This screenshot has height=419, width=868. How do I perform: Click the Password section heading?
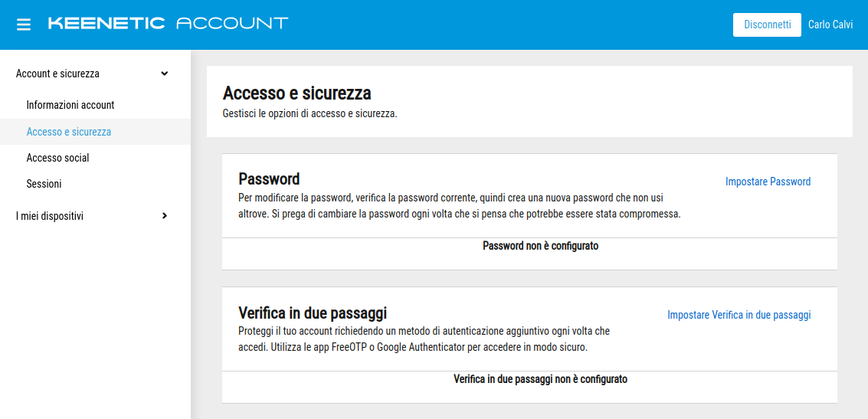click(x=269, y=179)
